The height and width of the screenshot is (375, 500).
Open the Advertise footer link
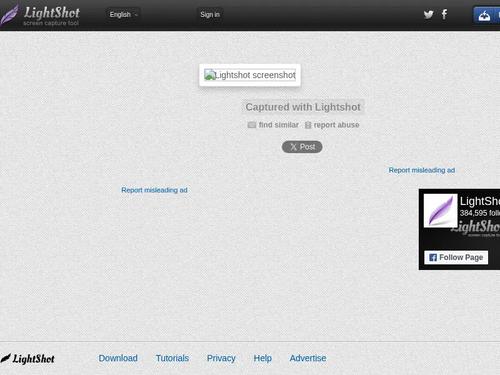308,358
